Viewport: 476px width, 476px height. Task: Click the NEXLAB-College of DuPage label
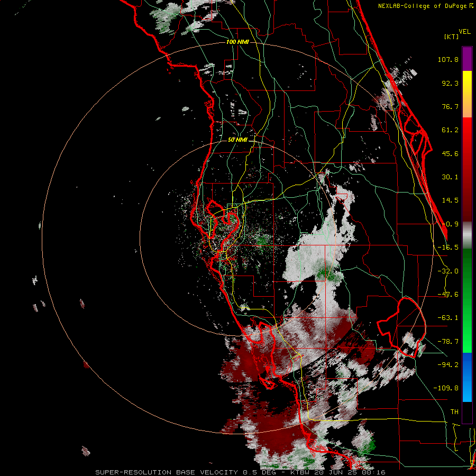426,6
